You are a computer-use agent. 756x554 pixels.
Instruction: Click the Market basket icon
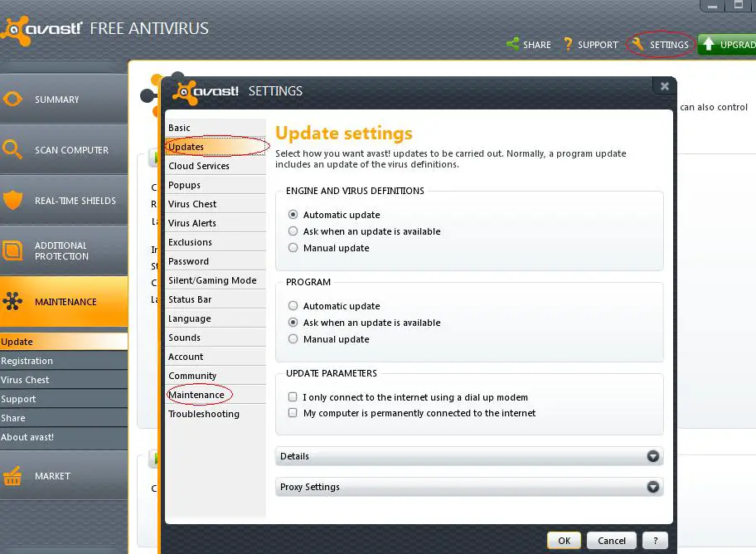[x=12, y=475]
